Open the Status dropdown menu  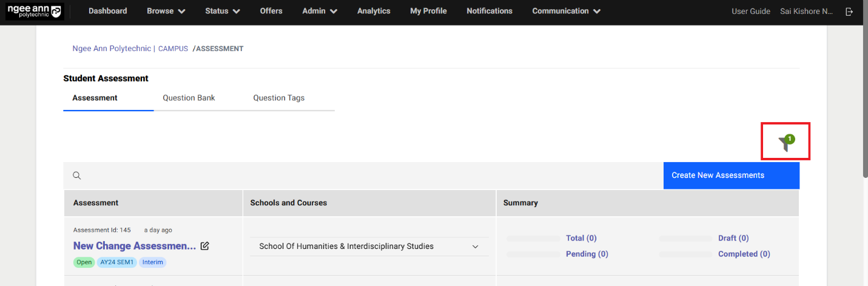222,11
